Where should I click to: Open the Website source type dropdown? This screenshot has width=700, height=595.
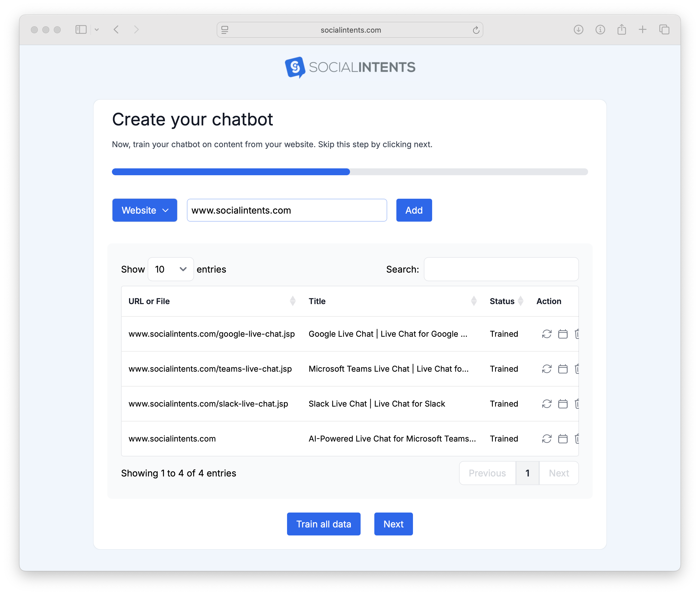click(145, 210)
